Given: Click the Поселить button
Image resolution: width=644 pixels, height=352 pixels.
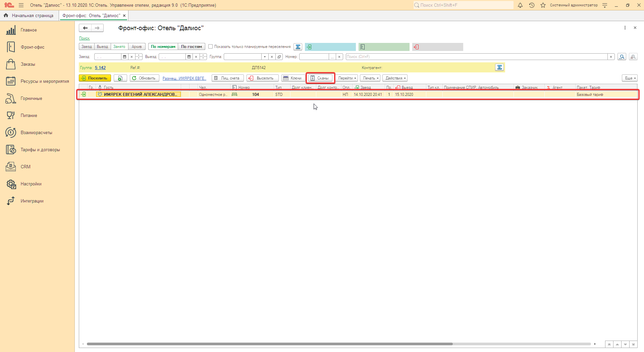Looking at the screenshot, I should 95,78.
